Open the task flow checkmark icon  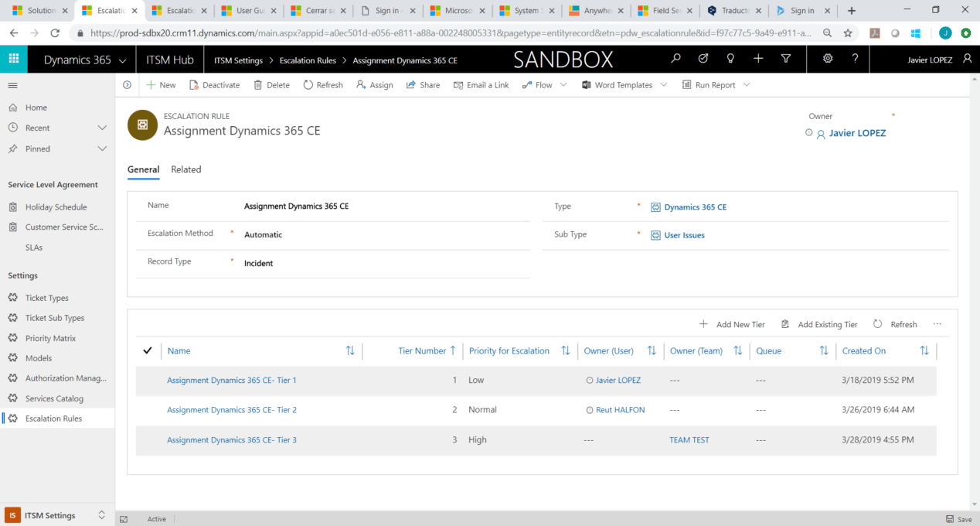703,59
